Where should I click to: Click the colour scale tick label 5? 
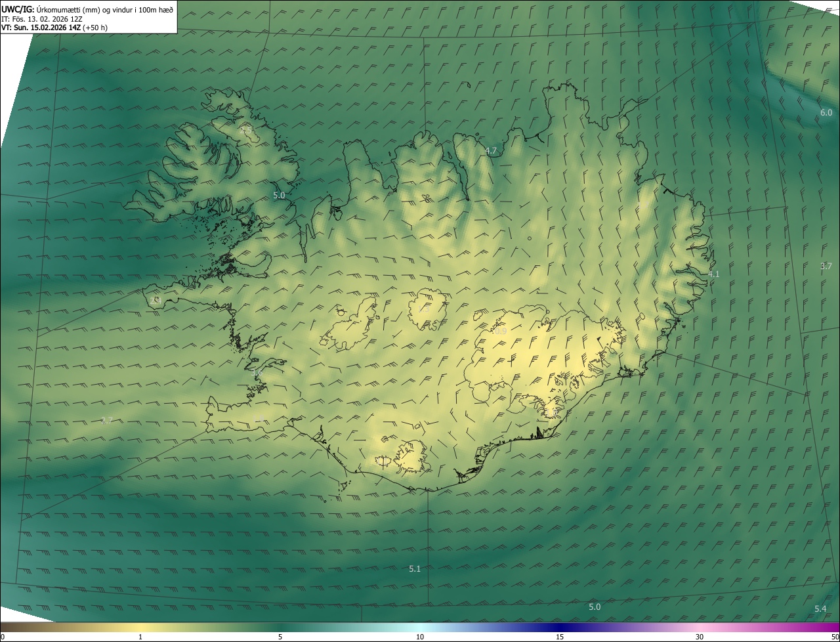click(280, 637)
